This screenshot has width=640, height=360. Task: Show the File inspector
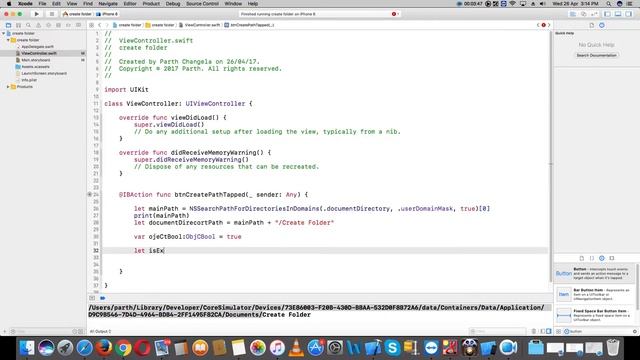pyautogui.click(x=591, y=25)
